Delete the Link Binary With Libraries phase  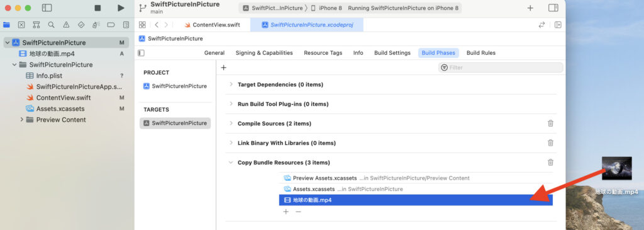pos(550,143)
